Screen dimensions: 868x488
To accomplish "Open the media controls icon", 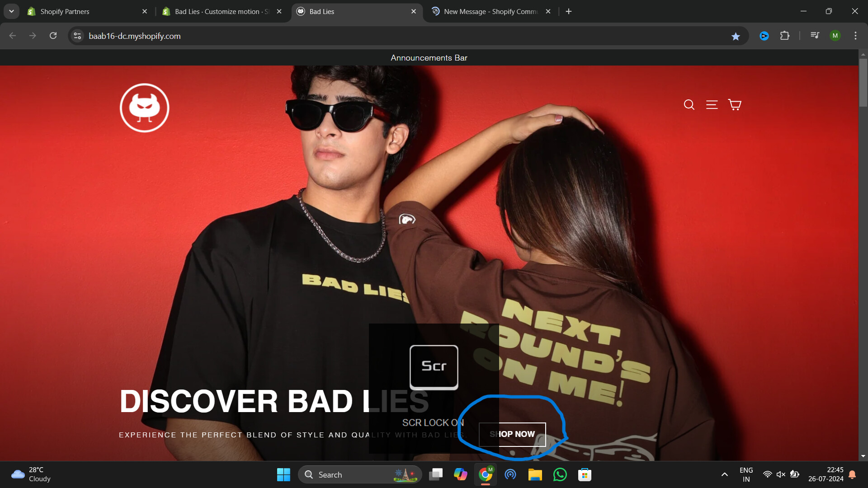I will (x=815, y=35).
